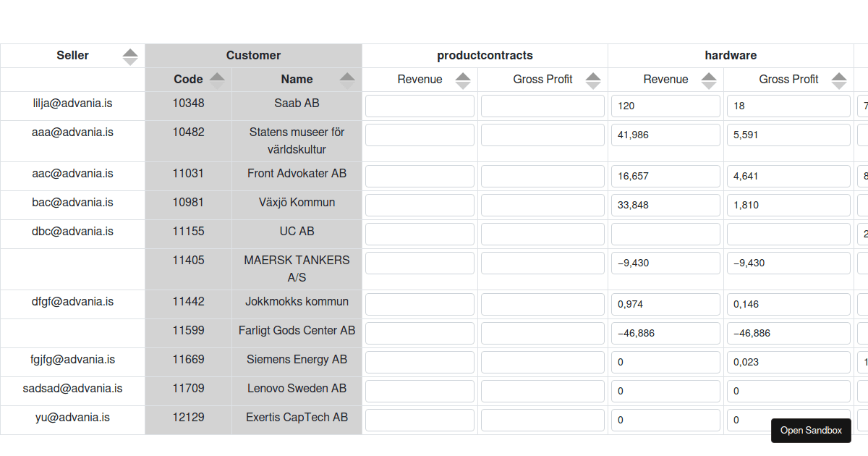
Task: Sort by productcontracts Revenue
Action: [x=463, y=80]
